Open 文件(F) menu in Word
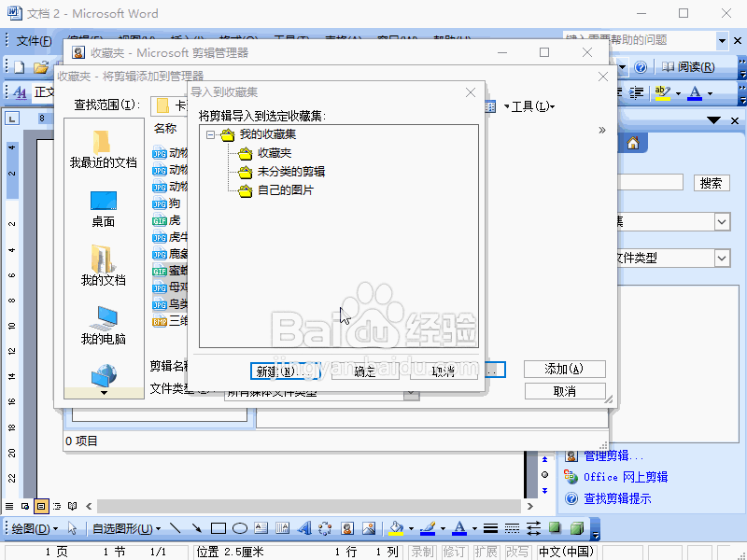The image size is (747, 560). [x=34, y=41]
